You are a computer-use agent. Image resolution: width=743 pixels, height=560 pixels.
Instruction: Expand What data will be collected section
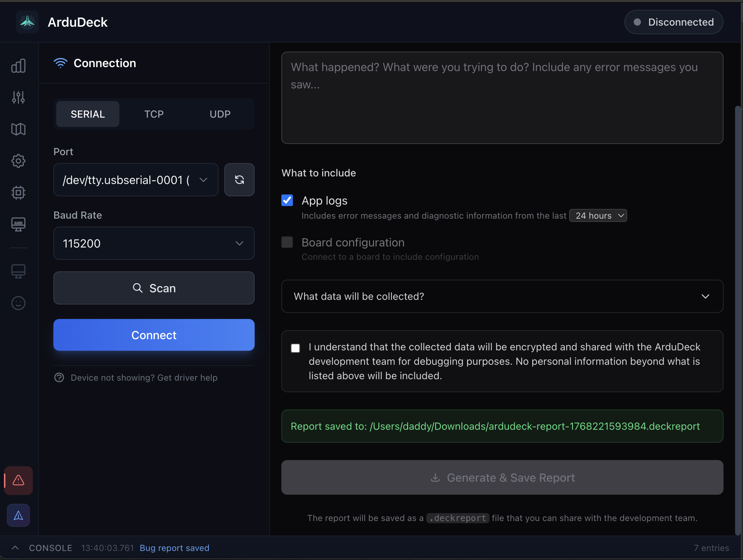pos(502,296)
